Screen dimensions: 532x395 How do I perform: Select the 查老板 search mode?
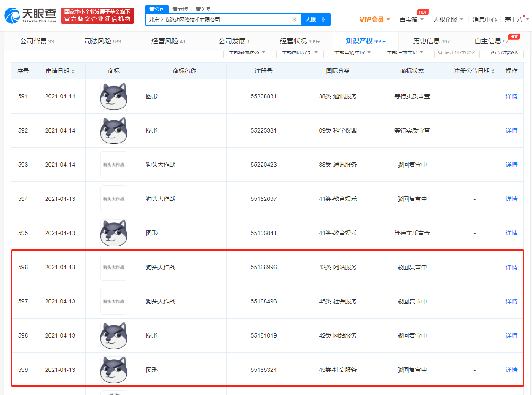point(180,9)
